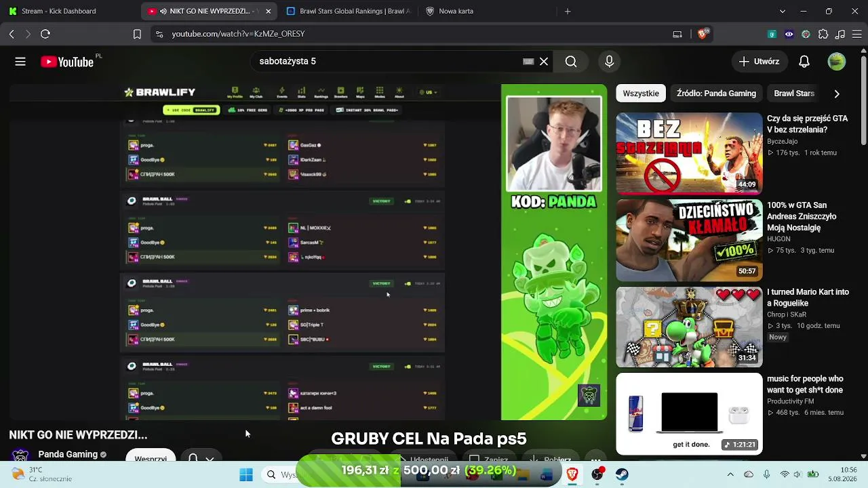Select the Źródło: Panda Gaming filter chip
Viewport: 868px width, 488px height.
coord(716,94)
